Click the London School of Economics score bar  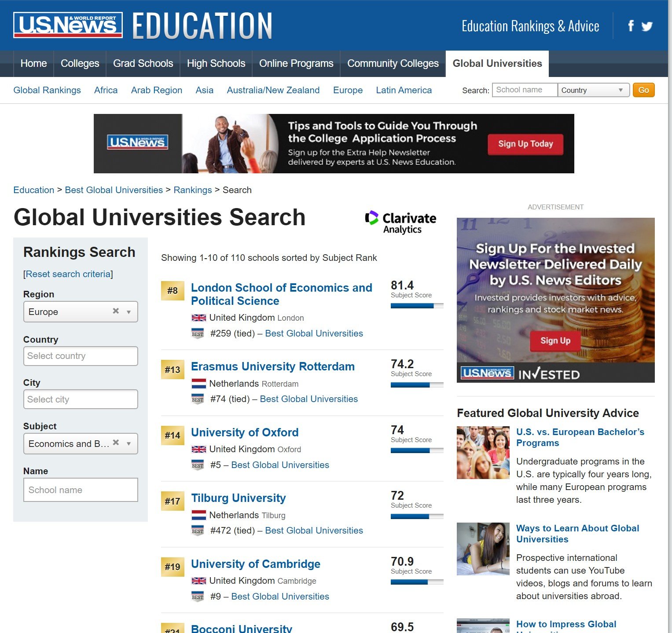click(x=416, y=306)
